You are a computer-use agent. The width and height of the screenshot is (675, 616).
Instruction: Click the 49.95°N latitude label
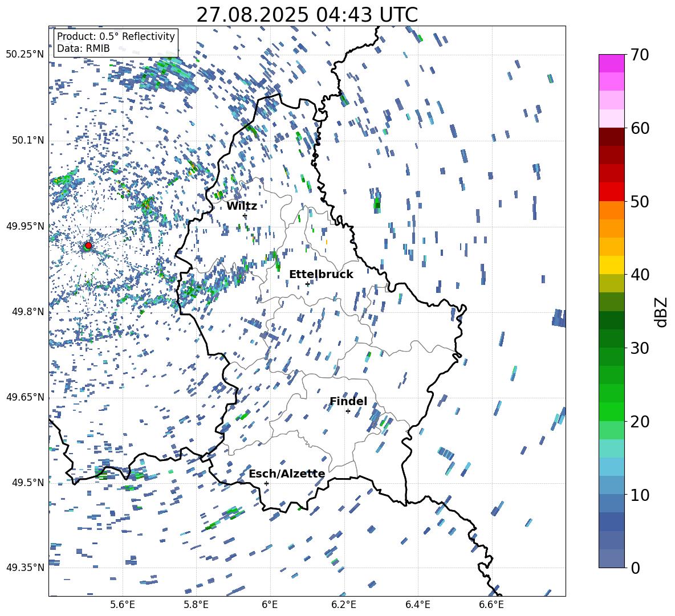[25, 226]
